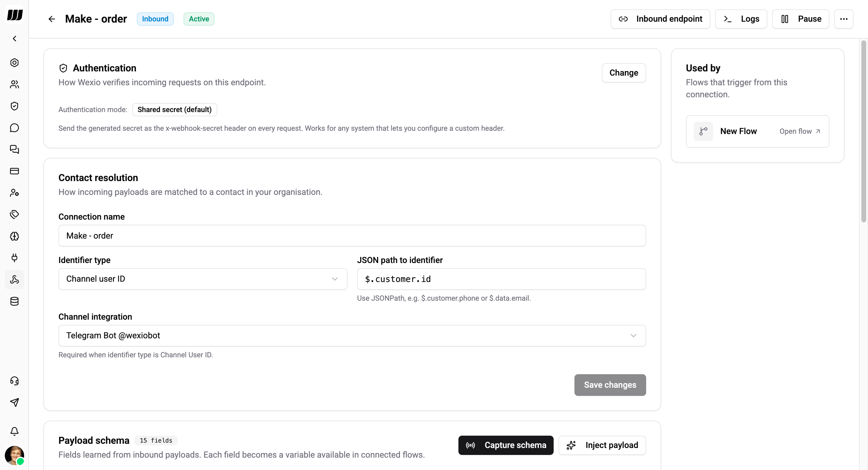Open the Security shield section
Viewport: 868px width, 470px height.
tap(14, 106)
